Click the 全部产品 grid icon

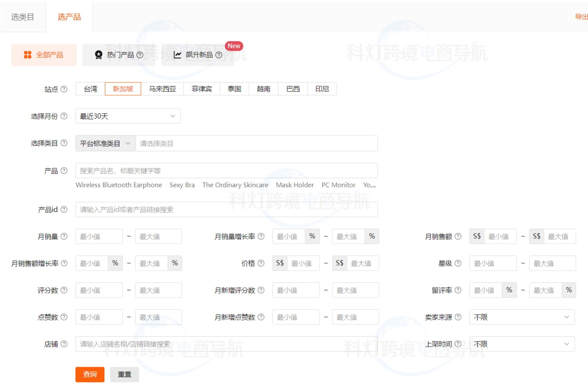pos(28,55)
